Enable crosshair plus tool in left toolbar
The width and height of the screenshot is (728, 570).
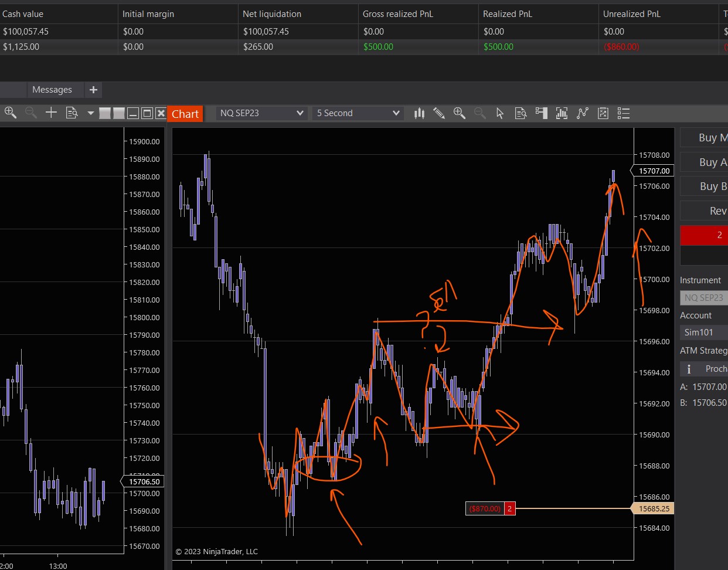tap(51, 113)
